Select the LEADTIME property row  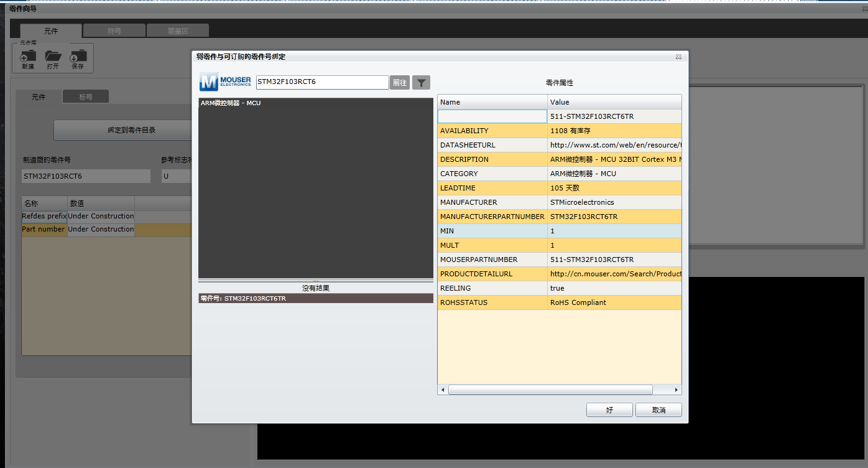(x=560, y=188)
